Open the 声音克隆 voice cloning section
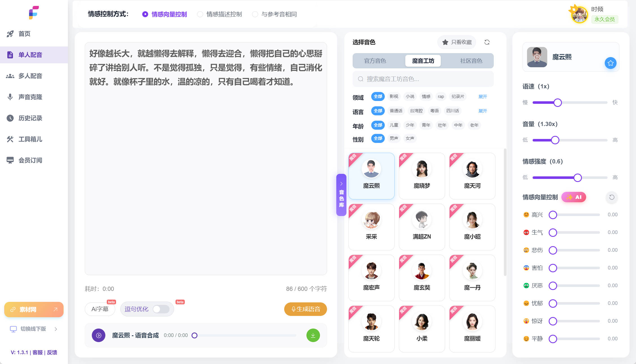 click(x=30, y=97)
